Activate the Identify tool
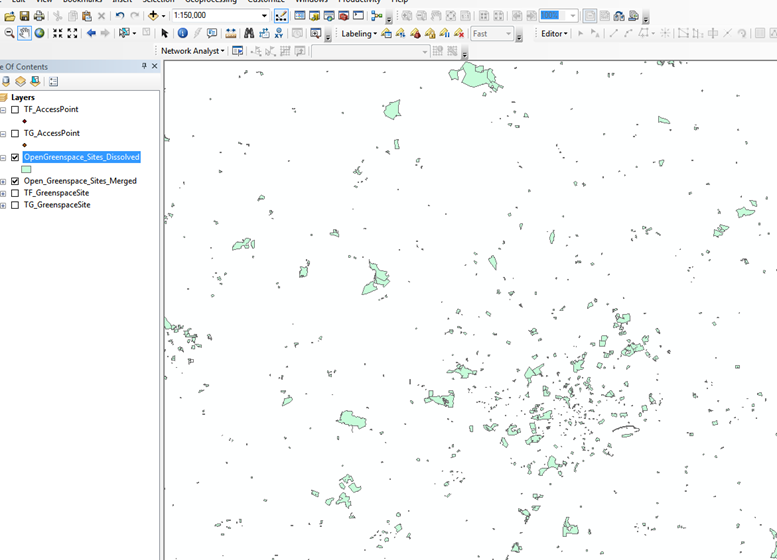Viewport: 777px width, 560px height. (182, 33)
